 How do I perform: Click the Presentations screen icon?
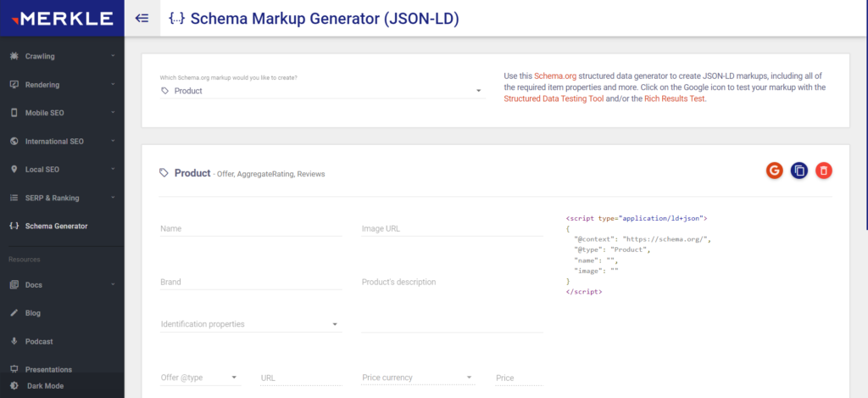[x=14, y=369]
